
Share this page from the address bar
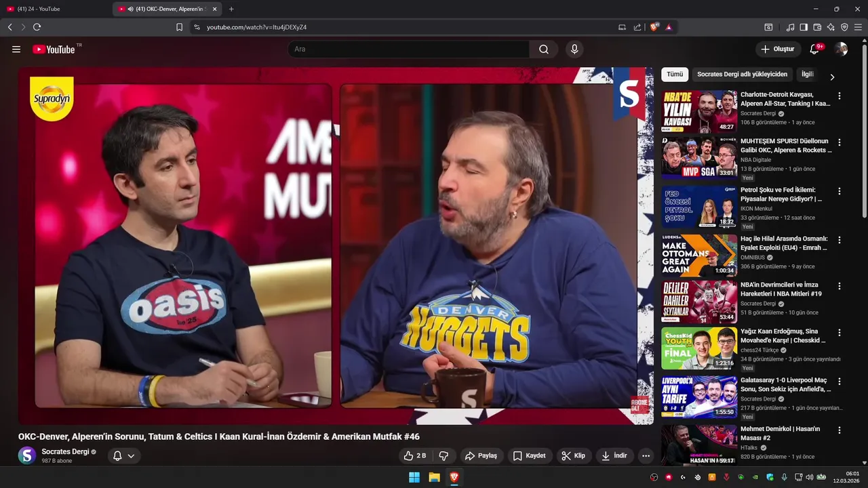637,27
